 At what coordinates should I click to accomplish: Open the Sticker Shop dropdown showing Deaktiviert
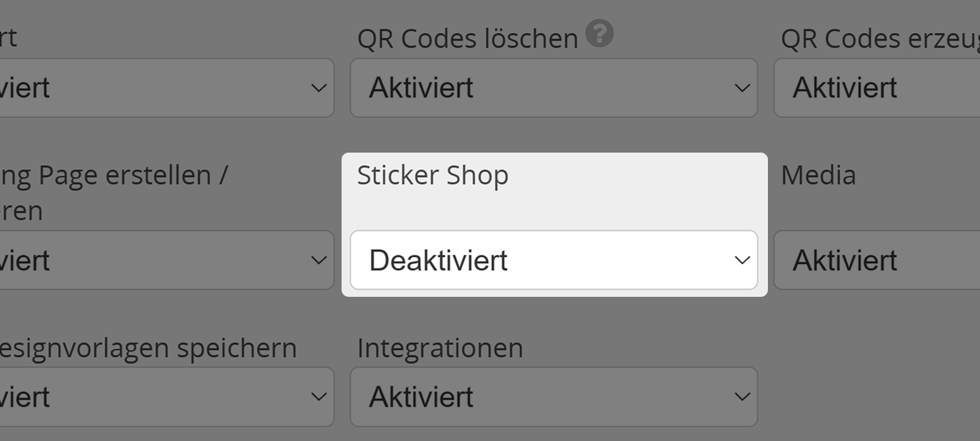point(553,260)
